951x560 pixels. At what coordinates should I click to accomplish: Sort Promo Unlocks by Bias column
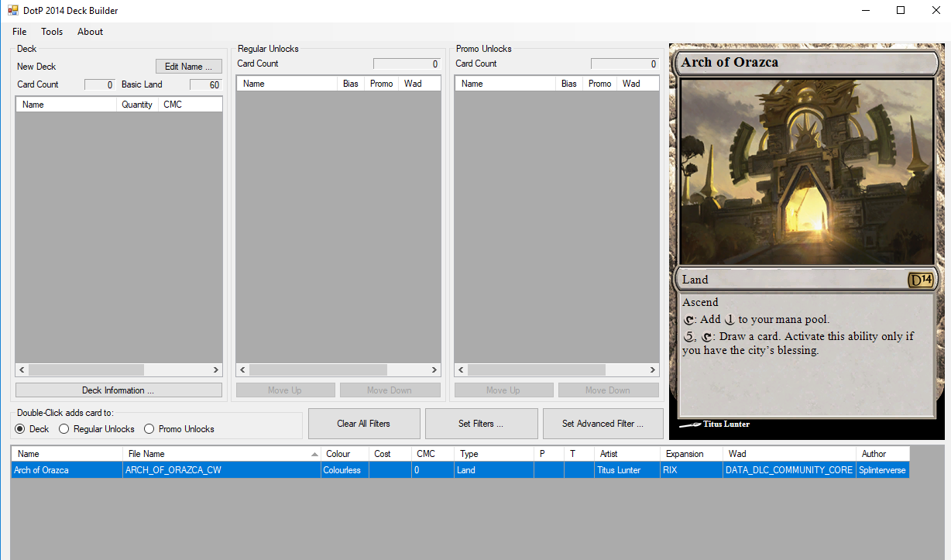point(569,84)
